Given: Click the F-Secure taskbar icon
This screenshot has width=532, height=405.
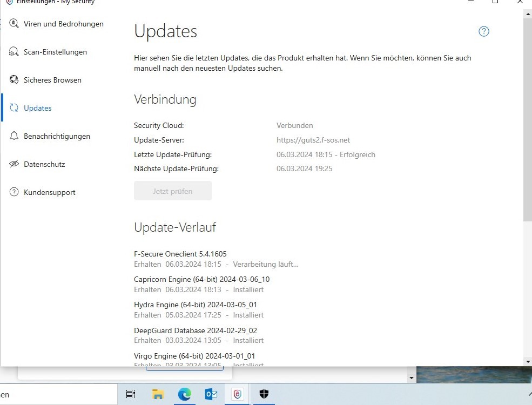Looking at the screenshot, I should tap(238, 395).
